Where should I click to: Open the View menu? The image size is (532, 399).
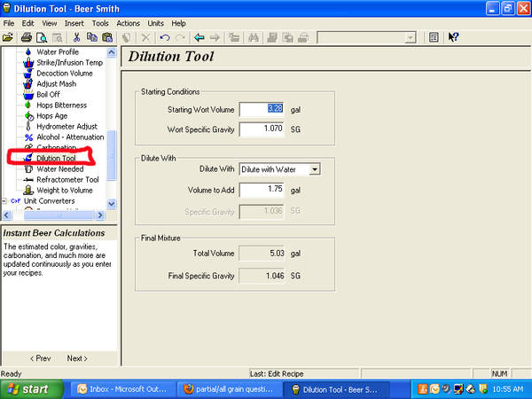point(49,23)
